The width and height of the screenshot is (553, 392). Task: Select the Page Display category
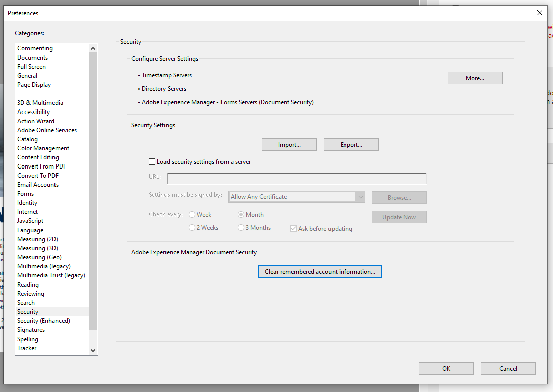coord(34,84)
